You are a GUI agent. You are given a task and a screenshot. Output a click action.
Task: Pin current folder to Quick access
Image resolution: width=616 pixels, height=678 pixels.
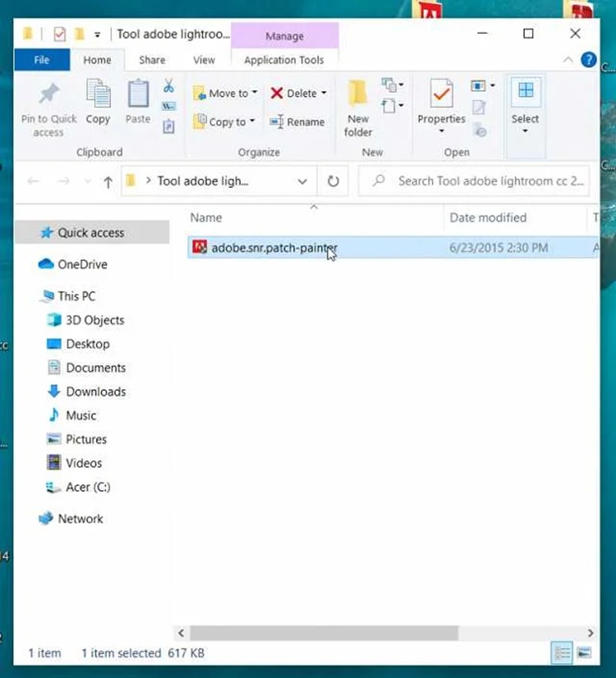(48, 108)
